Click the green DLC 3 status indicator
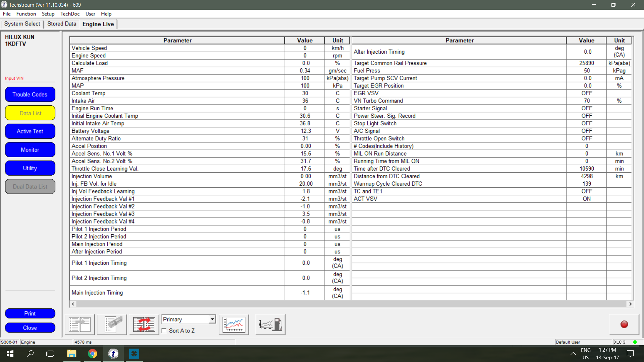644x362 pixels. click(x=635, y=342)
